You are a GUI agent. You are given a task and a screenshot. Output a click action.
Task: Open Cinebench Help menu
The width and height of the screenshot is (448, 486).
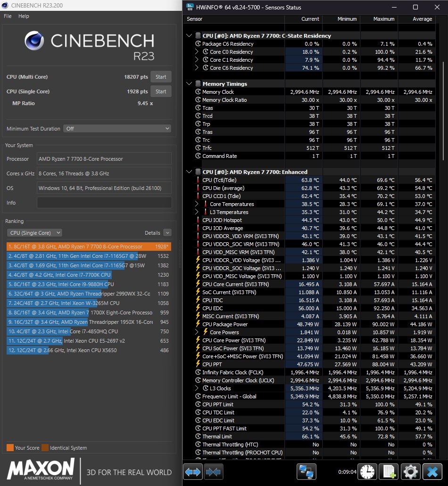tap(24, 16)
